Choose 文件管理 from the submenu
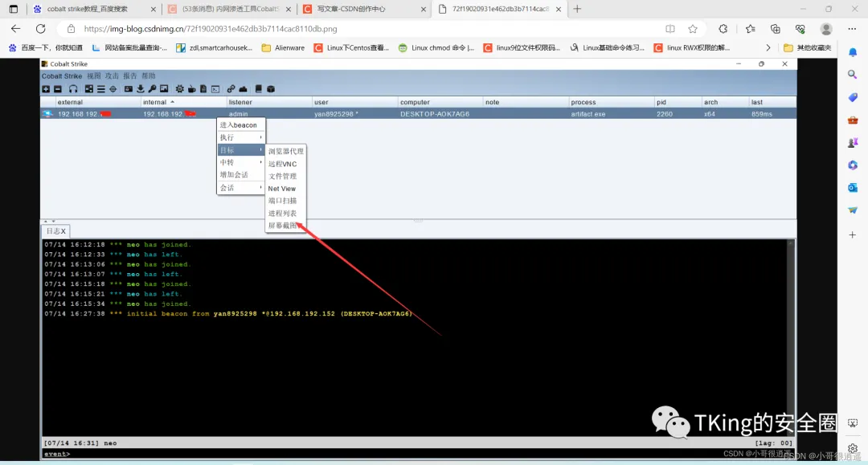This screenshot has height=465, width=868. pos(285,176)
